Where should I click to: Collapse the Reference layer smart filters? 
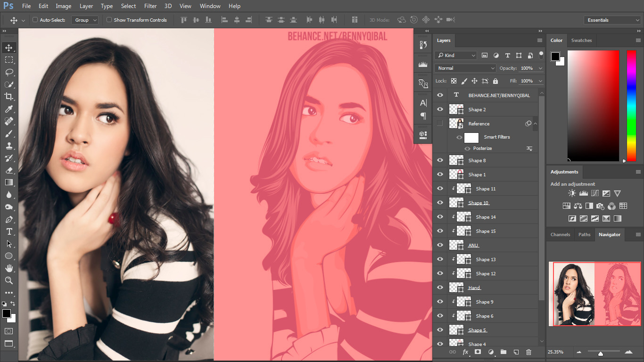[x=535, y=123]
